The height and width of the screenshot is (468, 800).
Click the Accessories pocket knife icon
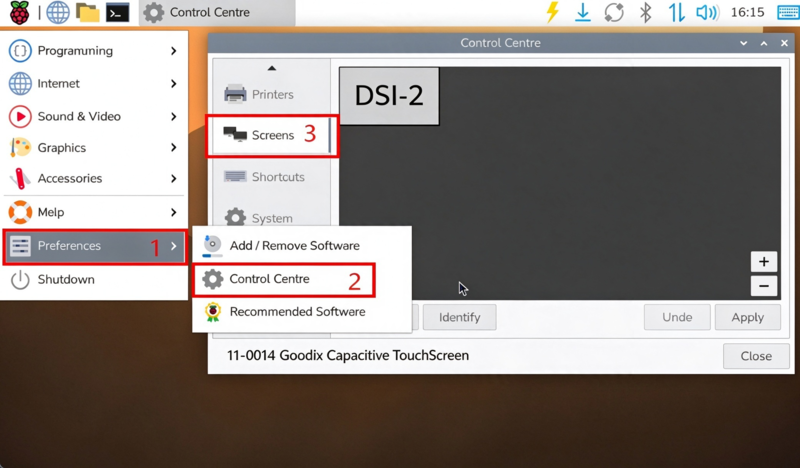tap(20, 179)
